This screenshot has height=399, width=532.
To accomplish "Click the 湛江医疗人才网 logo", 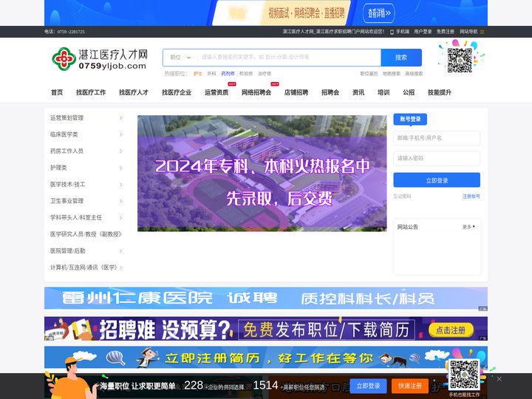I will coord(100,59).
